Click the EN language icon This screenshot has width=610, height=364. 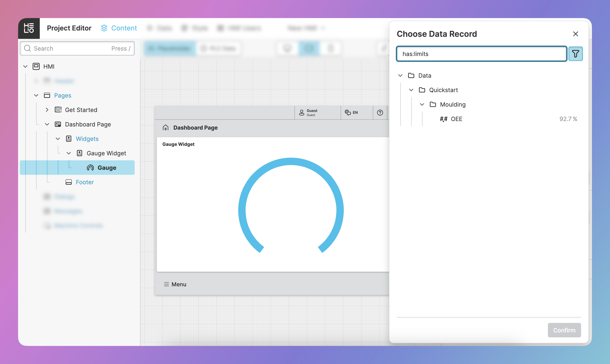(x=348, y=113)
